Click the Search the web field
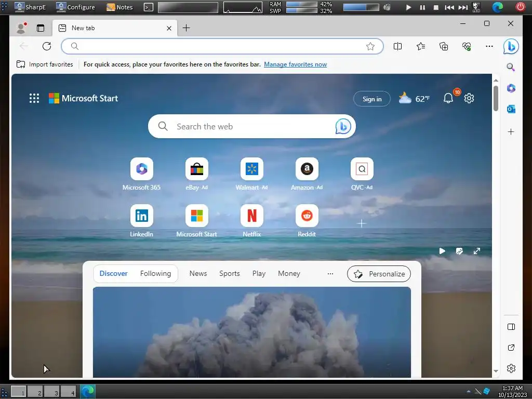This screenshot has width=532, height=399. click(x=252, y=127)
